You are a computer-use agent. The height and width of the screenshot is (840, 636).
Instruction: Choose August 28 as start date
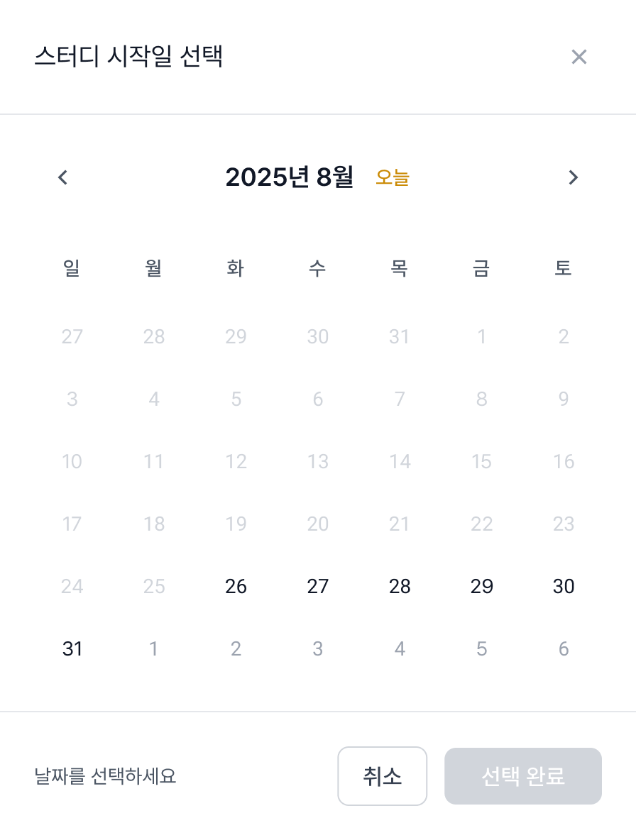point(400,587)
